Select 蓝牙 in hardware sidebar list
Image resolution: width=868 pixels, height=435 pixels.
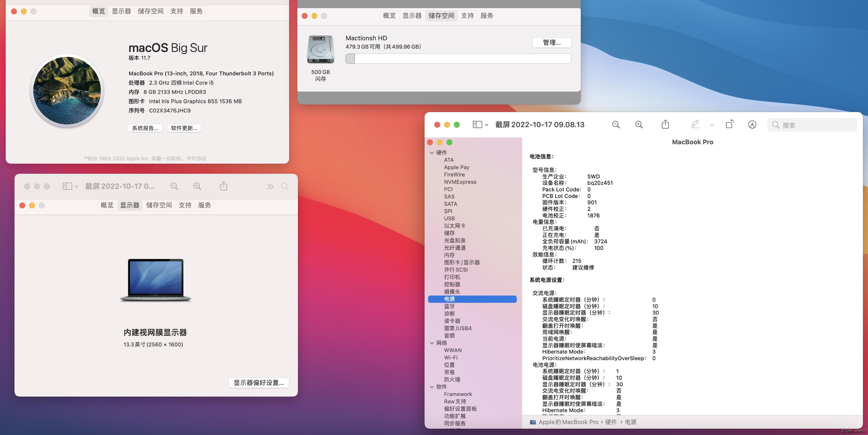click(x=449, y=306)
